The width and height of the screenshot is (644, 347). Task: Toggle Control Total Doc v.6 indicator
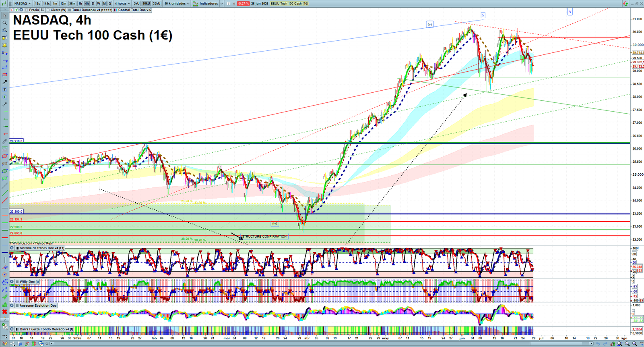116,10
